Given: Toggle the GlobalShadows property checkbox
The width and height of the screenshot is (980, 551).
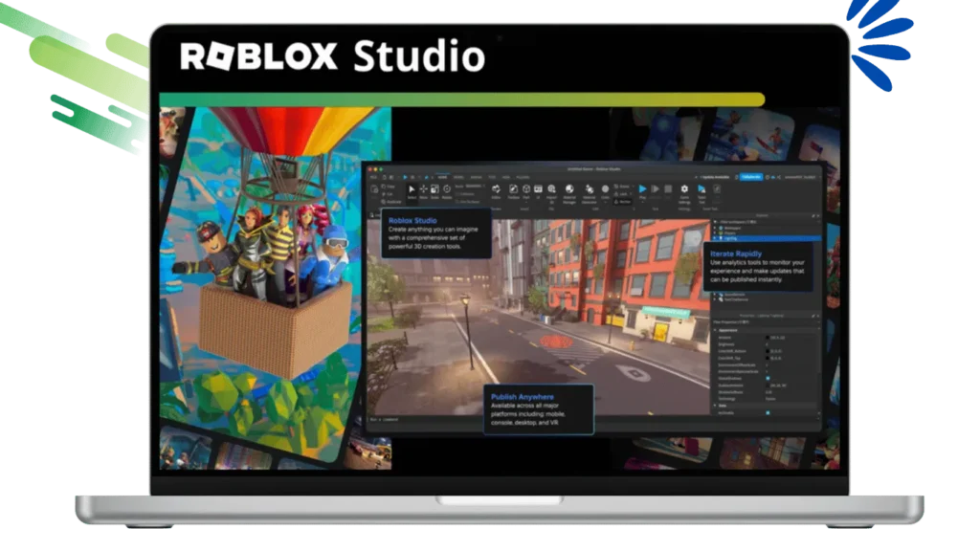Looking at the screenshot, I should pos(768,378).
